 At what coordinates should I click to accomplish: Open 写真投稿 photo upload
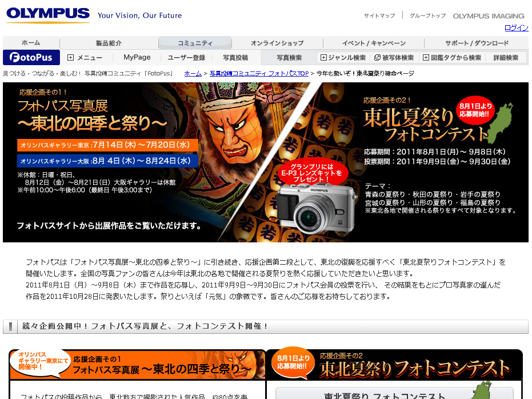click(235, 58)
